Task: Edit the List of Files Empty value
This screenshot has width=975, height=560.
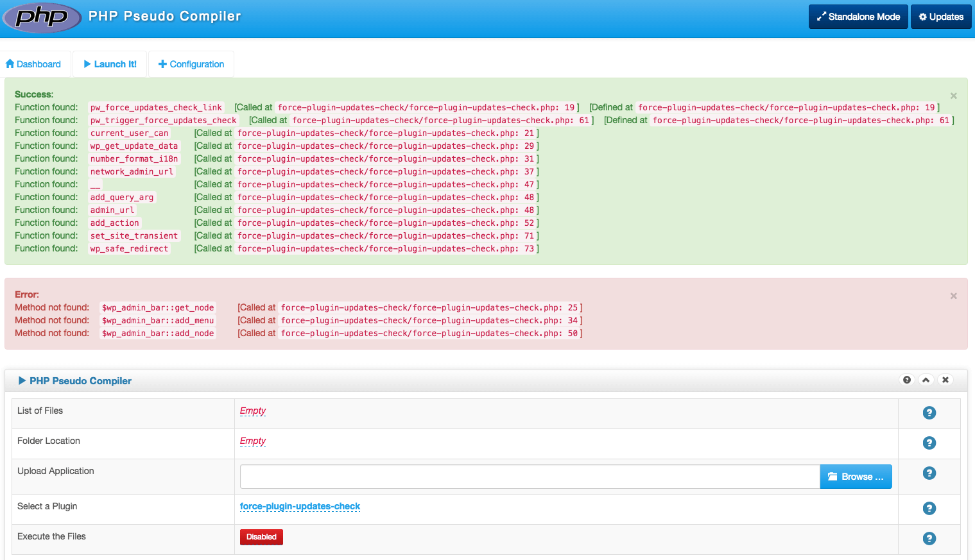Action: coord(253,411)
